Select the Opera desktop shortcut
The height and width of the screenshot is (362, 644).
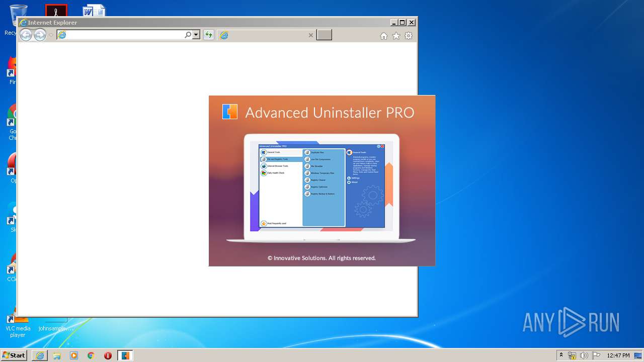pos(12,168)
